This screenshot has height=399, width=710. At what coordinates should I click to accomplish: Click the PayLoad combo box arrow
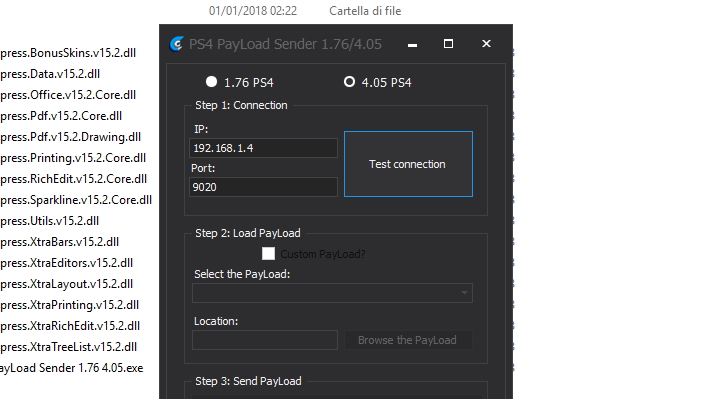pos(464,293)
